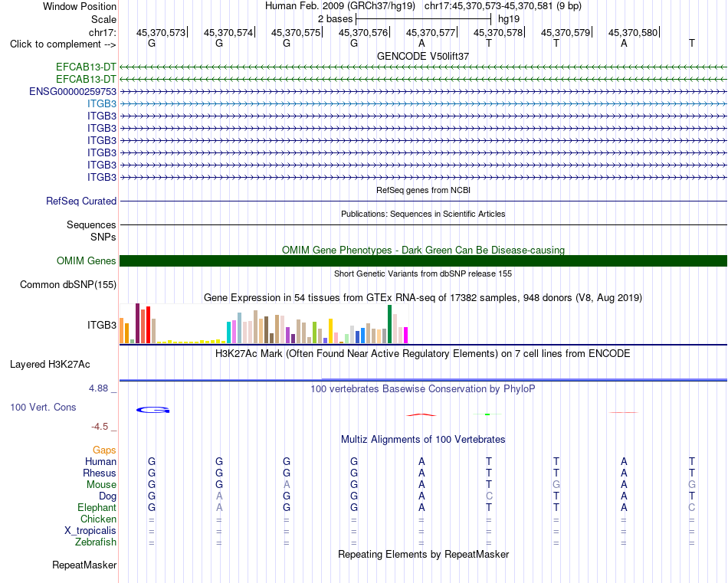Click Elephant row faded A under 45,370,574
Screen dimensions: 728x583
(x=219, y=507)
